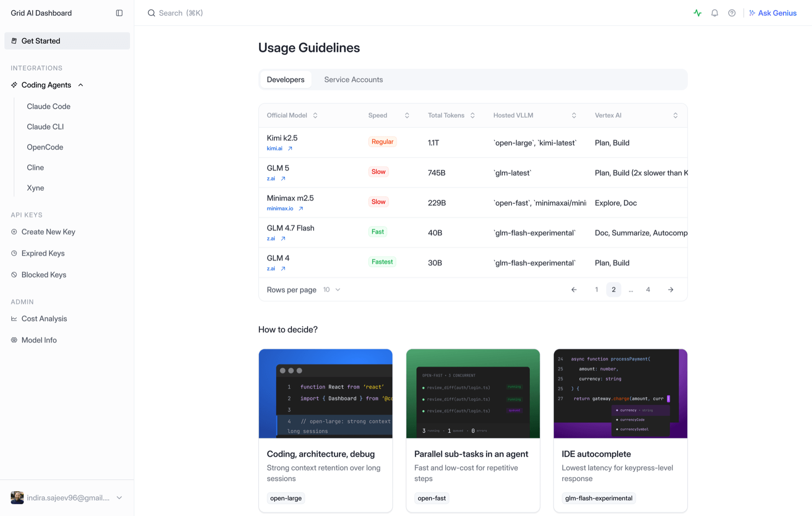812x516 pixels.
Task: Open GLM 4 external arrow icon
Action: 283,269
